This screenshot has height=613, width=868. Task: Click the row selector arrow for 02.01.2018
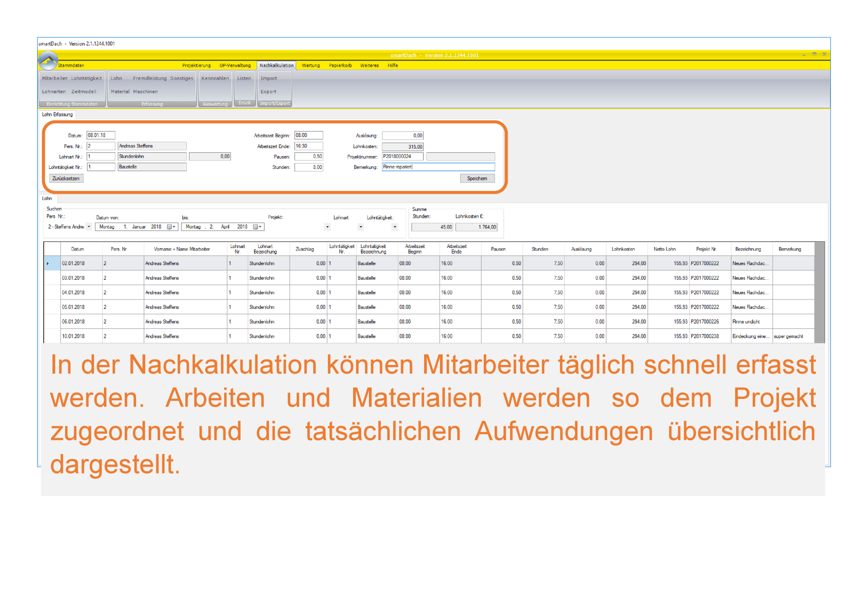point(48,263)
